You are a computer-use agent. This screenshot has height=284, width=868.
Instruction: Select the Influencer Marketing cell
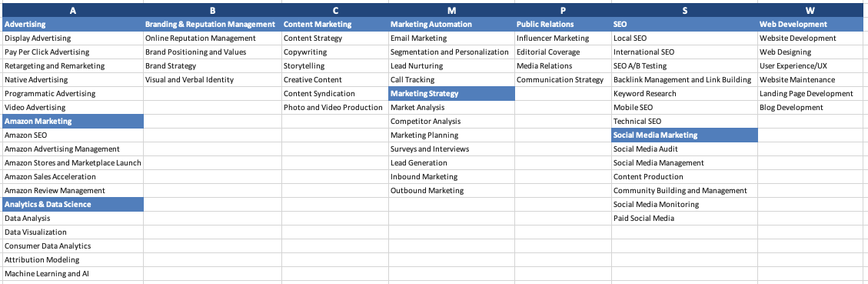pos(563,38)
